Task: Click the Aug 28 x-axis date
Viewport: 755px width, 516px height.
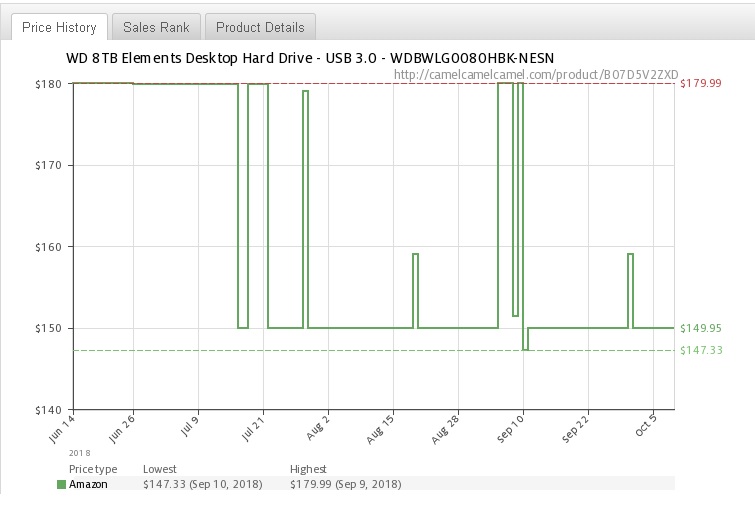Action: (445, 429)
